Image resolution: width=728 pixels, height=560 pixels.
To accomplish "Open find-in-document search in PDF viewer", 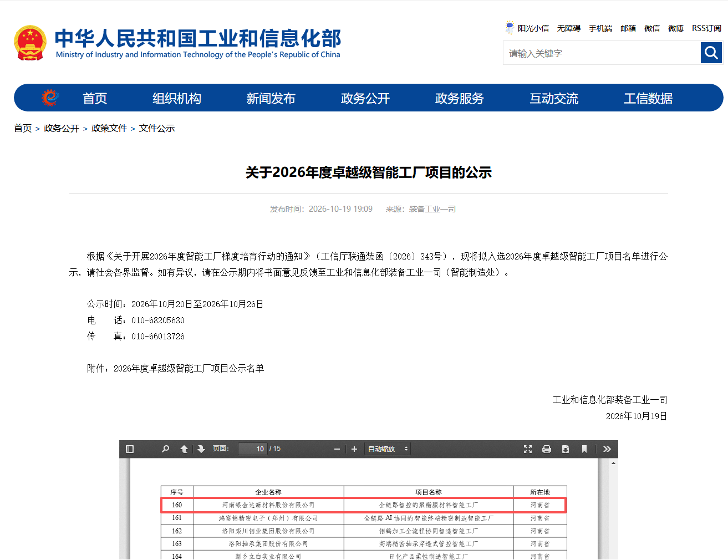I will pyautogui.click(x=165, y=449).
